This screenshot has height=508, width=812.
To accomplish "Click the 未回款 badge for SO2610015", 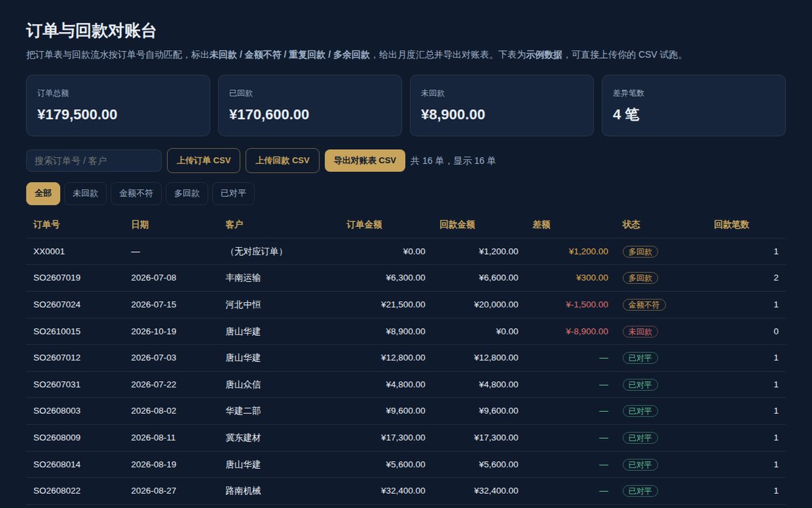I will 640,331.
